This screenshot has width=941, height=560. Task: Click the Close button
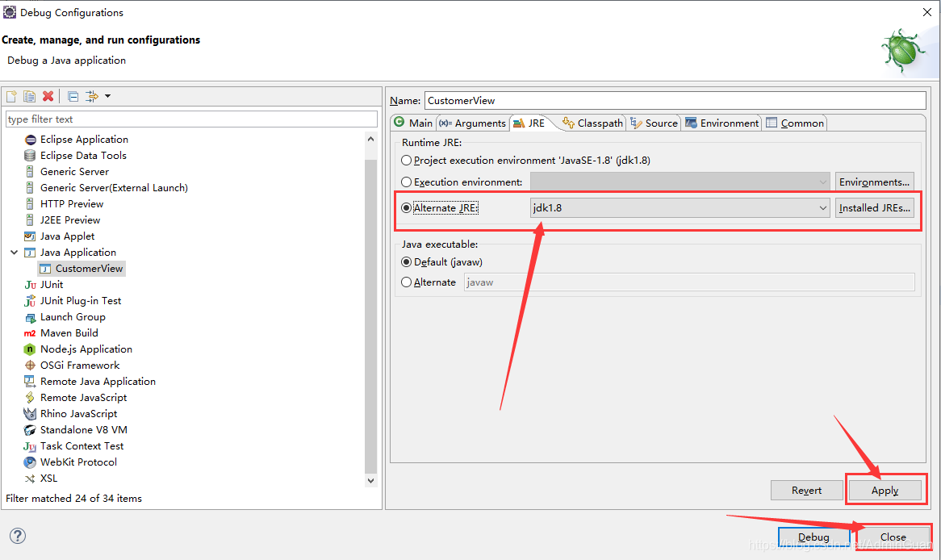(893, 537)
